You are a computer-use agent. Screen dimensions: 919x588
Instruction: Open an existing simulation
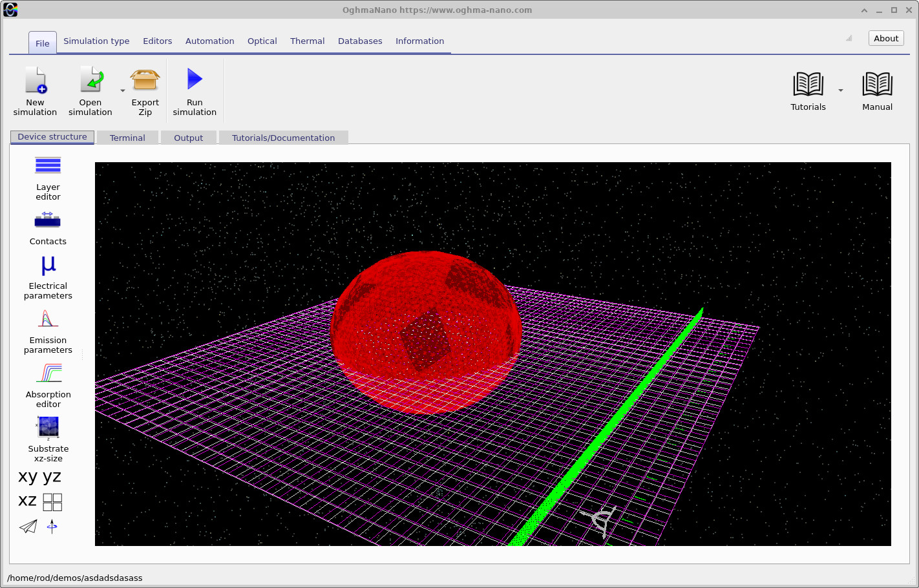(90, 92)
